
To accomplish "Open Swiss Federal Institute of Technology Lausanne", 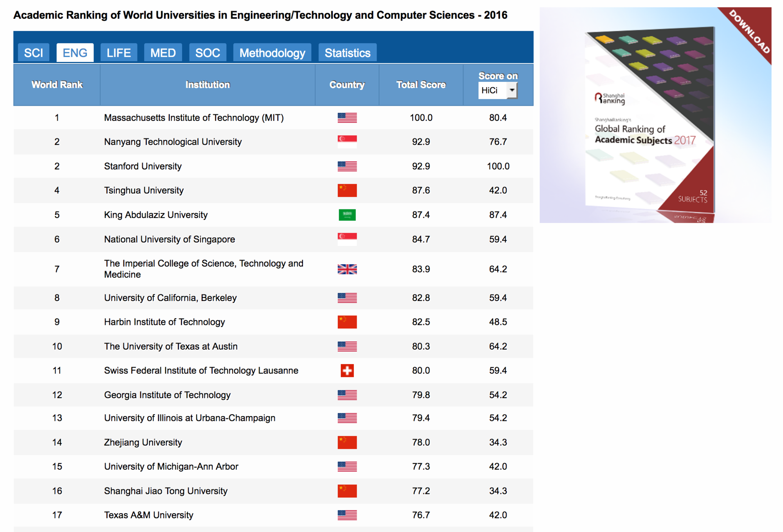I will tap(201, 370).
